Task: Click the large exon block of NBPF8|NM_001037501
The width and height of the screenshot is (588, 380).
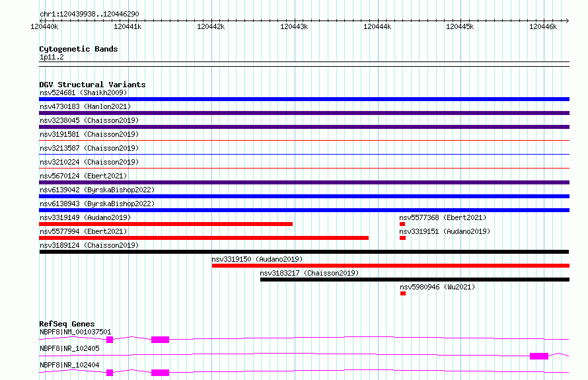Action: pos(160,340)
